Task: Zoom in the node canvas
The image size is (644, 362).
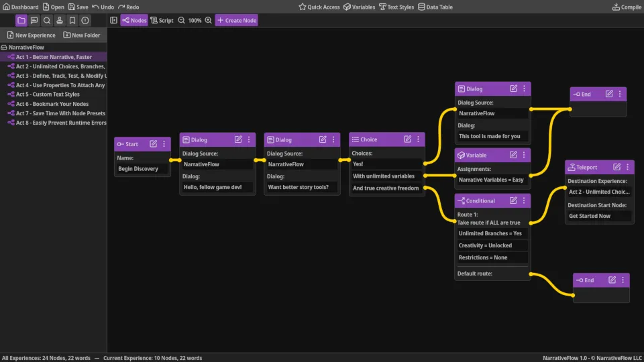Action: click(208, 20)
